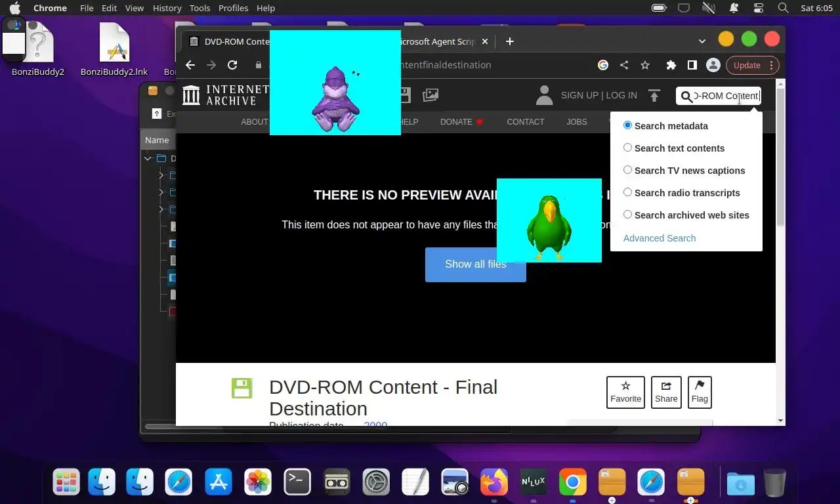Open Chrome's tab search dropdown chevron

tap(702, 41)
